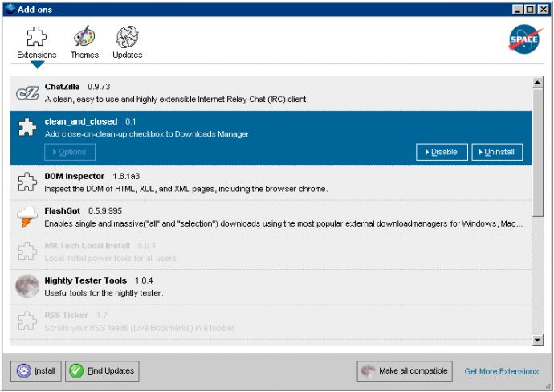The width and height of the screenshot is (554, 392).
Task: Select the ChatZilla extension icon
Action: pos(27,93)
